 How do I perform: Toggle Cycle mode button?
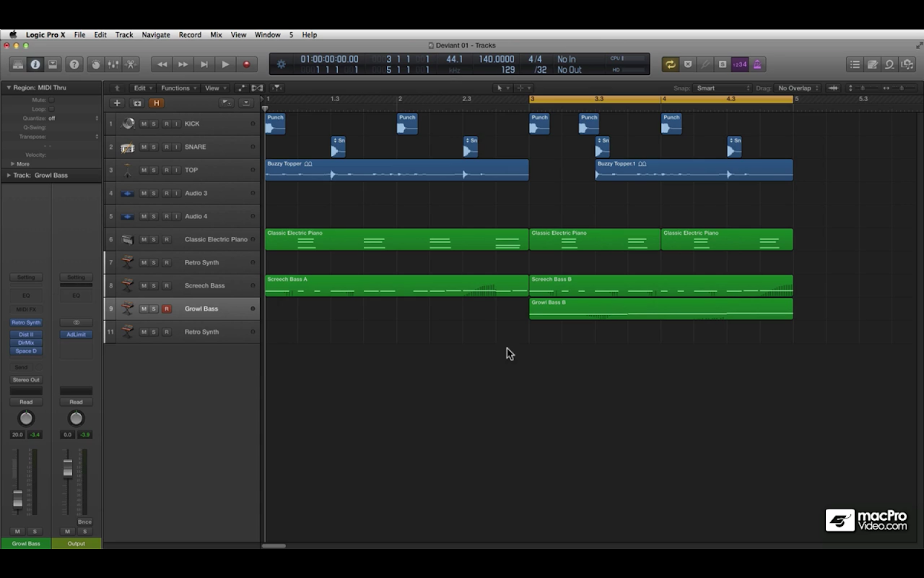coord(670,64)
